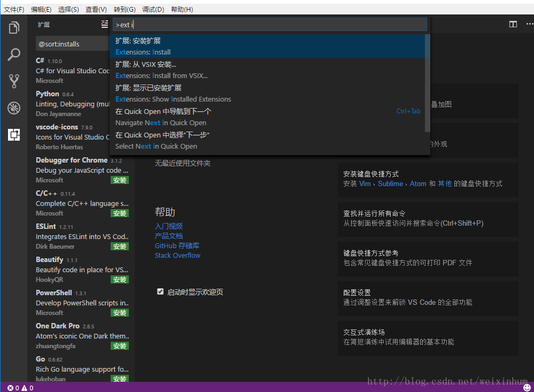Install the ESLint extension
534x392 pixels.
(120, 246)
